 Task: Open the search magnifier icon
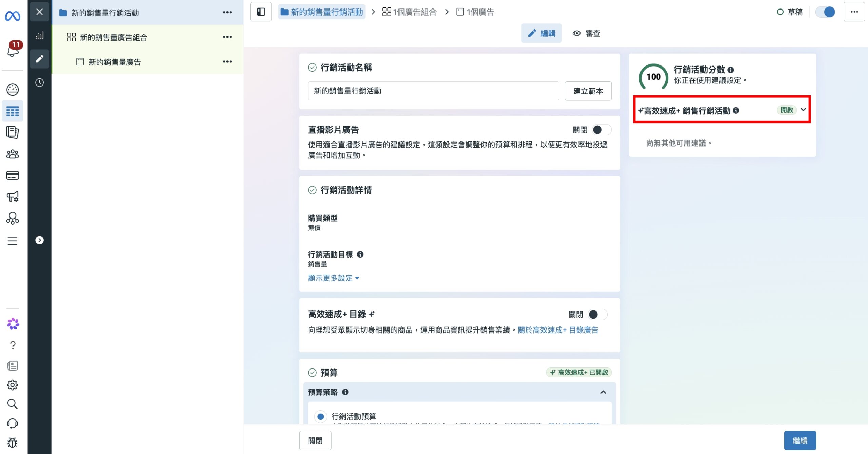(13, 404)
